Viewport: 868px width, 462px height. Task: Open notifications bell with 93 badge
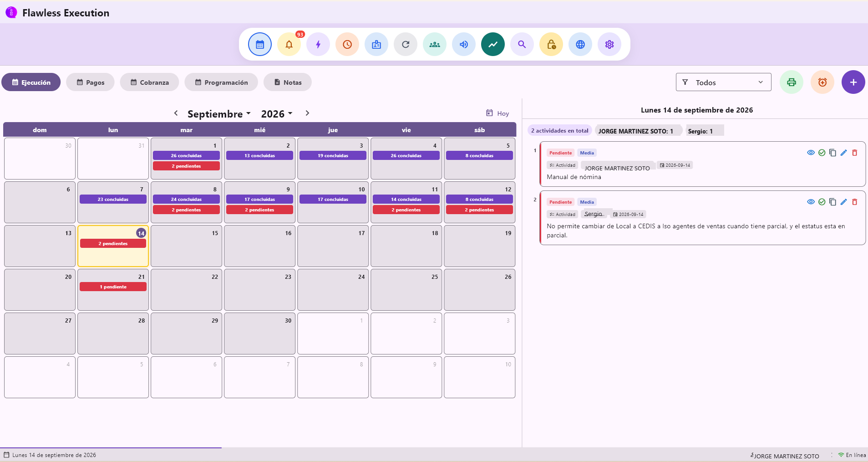[x=289, y=44]
